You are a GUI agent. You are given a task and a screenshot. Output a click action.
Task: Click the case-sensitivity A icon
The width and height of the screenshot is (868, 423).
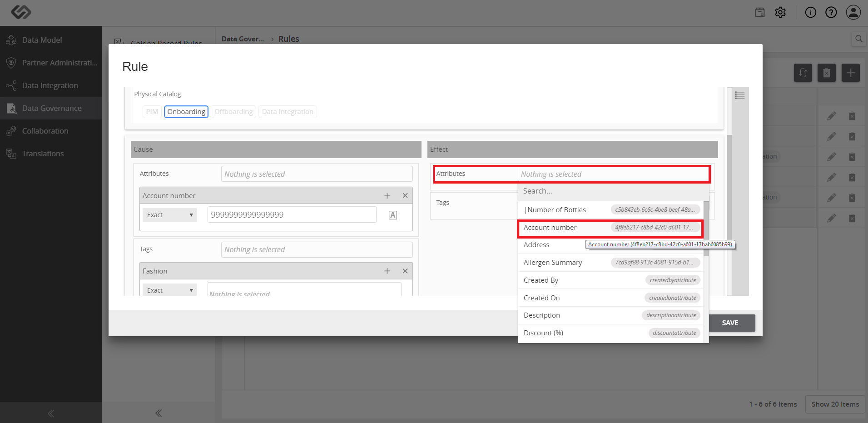[x=393, y=215]
